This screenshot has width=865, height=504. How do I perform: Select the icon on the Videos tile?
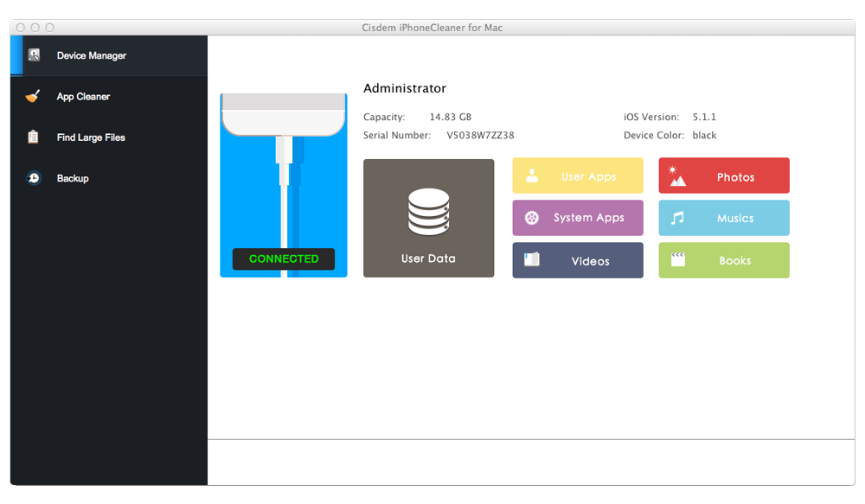[x=532, y=259]
